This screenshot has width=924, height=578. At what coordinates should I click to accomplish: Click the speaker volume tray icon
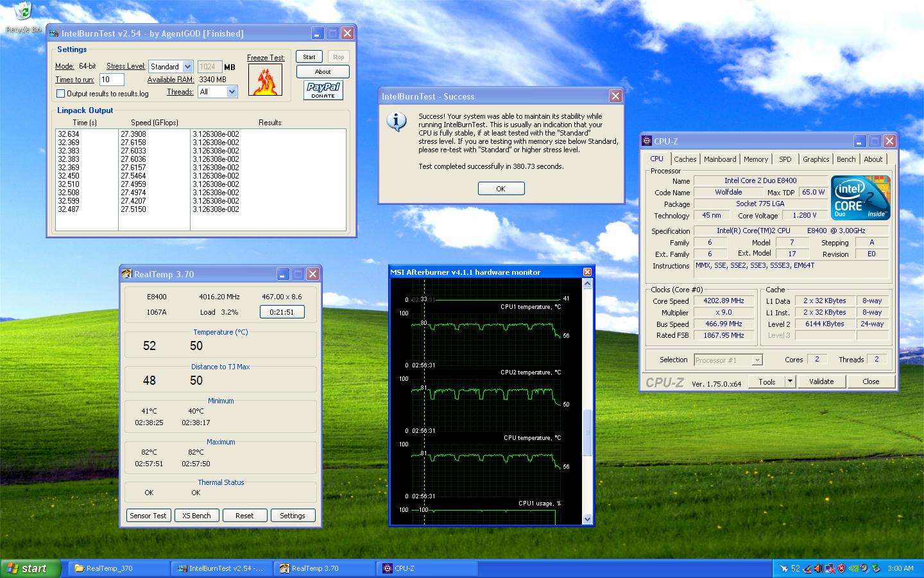(x=819, y=568)
